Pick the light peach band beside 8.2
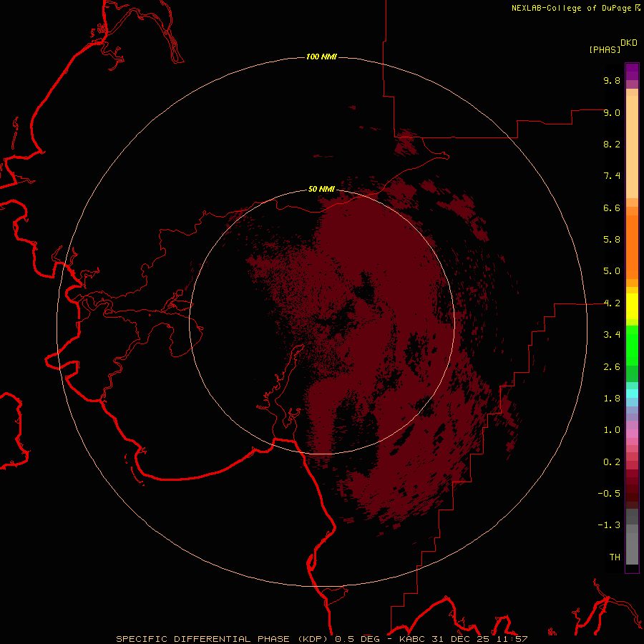 [632, 147]
